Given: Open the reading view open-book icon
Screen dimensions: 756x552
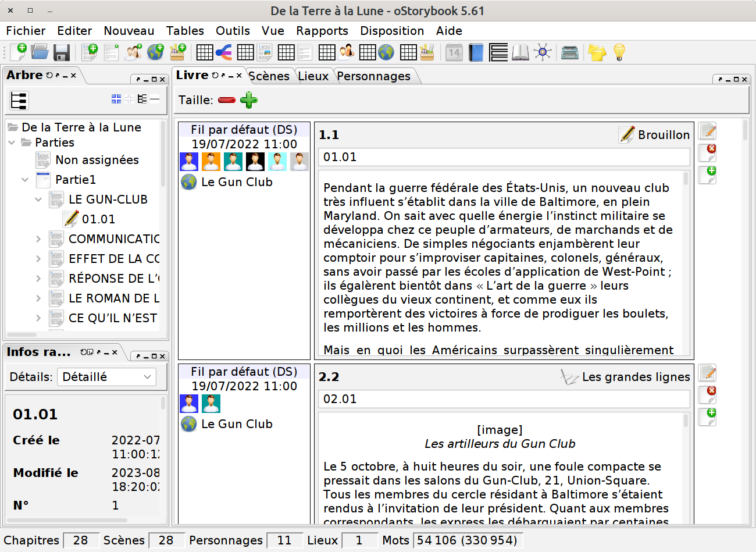Looking at the screenshot, I should [520, 52].
